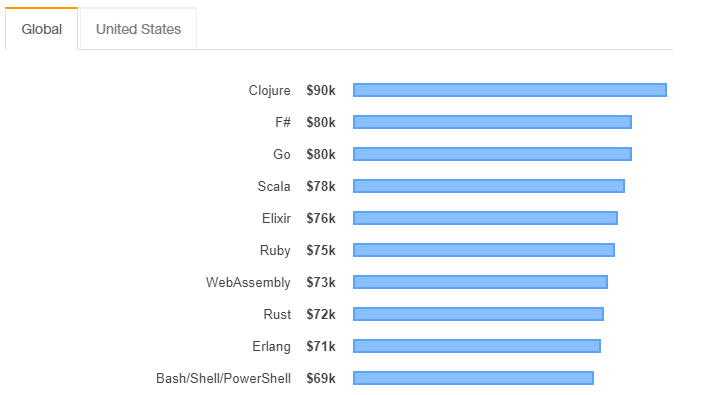Image resolution: width=714 pixels, height=395 pixels.
Task: Select the Bash/Shell/PowerShell label
Action: point(224,378)
